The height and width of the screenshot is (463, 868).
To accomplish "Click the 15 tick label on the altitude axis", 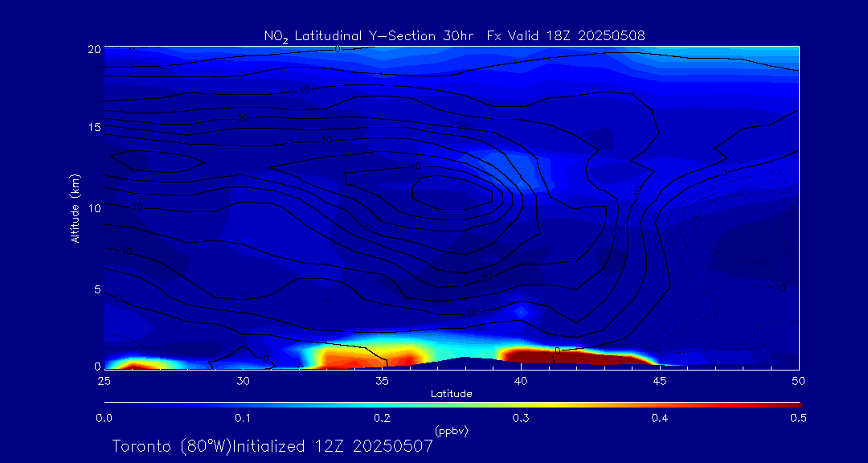I will point(93,128).
